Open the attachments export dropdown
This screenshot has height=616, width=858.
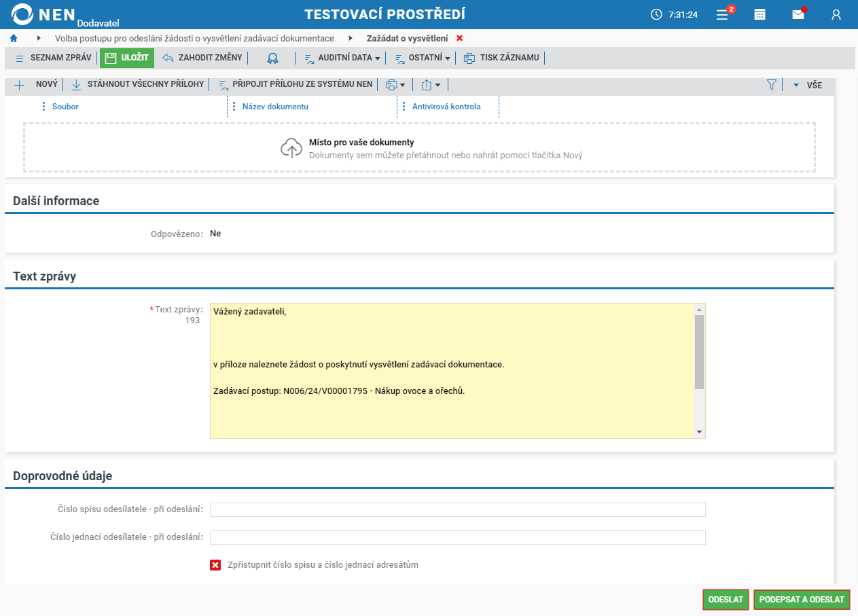(431, 85)
